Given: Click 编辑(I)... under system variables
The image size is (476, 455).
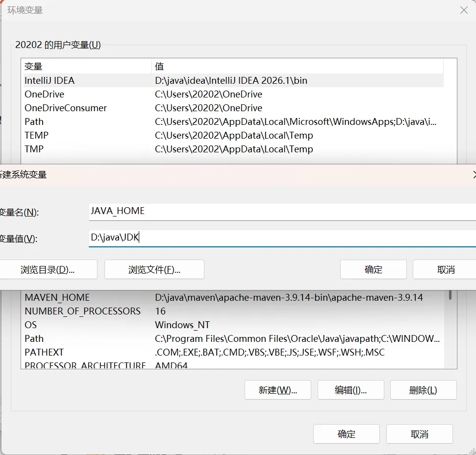Looking at the screenshot, I should pos(351,390).
